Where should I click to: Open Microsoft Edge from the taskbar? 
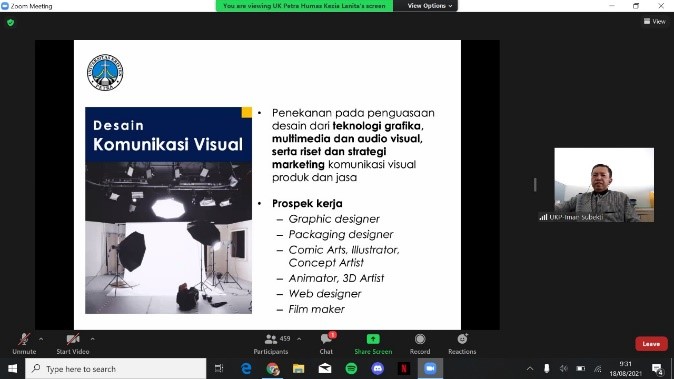tap(246, 369)
